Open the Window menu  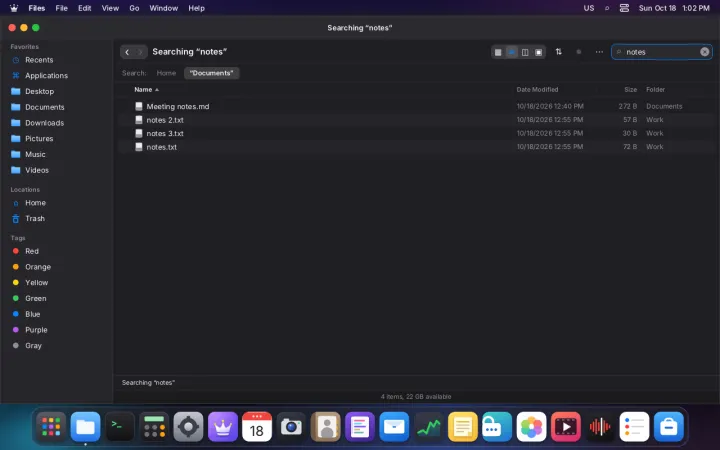pos(163,8)
